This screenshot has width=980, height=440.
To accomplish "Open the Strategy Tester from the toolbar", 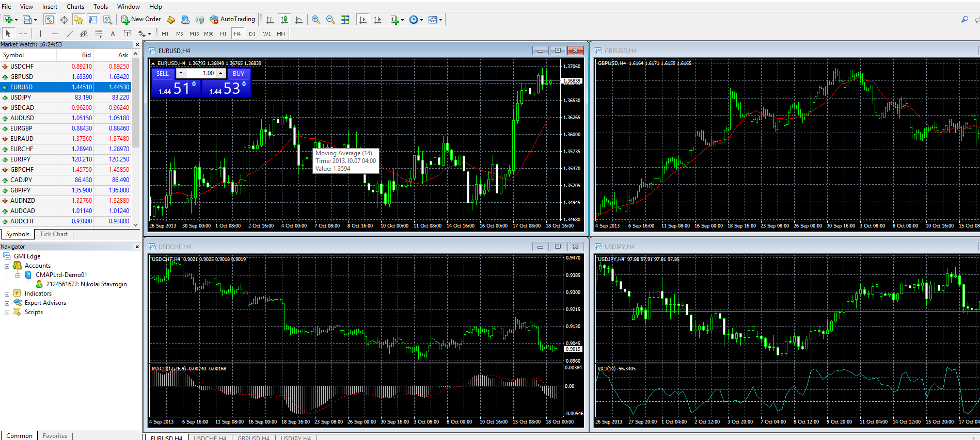I will point(107,20).
